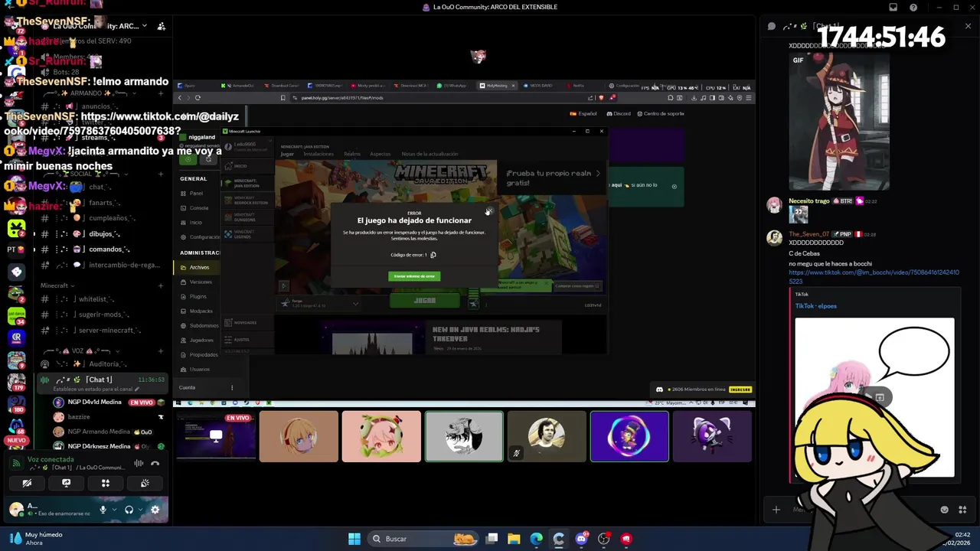The width and height of the screenshot is (980, 551).
Task: Click Enviar informe de error button
Action: [x=414, y=276]
